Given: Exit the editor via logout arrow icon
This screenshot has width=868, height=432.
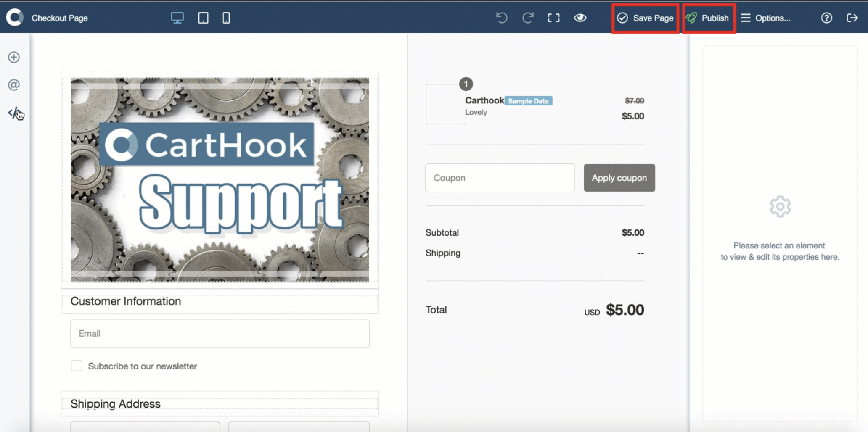Looking at the screenshot, I should pyautogui.click(x=852, y=18).
